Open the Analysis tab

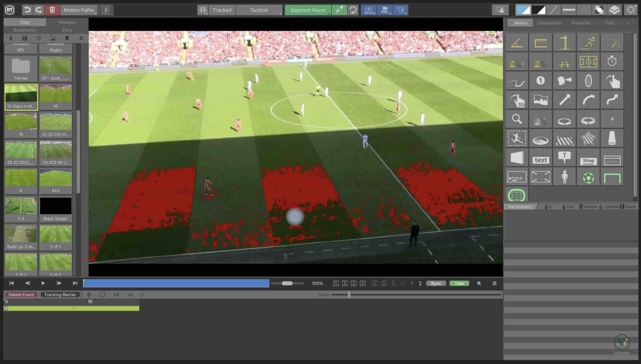click(67, 22)
